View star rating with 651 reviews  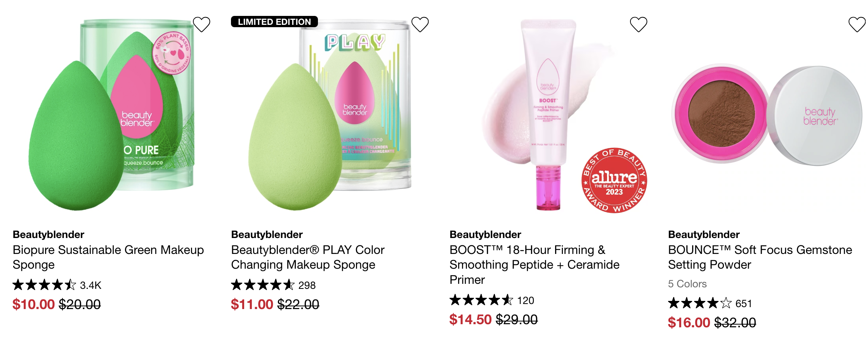[x=710, y=303]
